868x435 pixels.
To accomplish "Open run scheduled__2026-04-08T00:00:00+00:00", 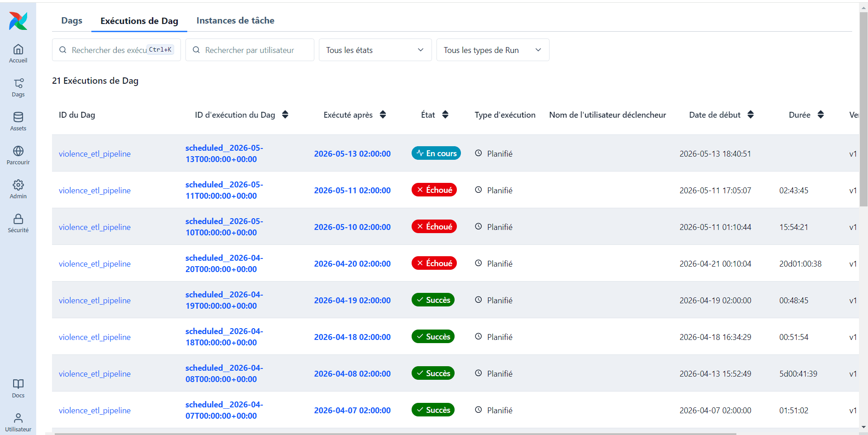I will [224, 373].
